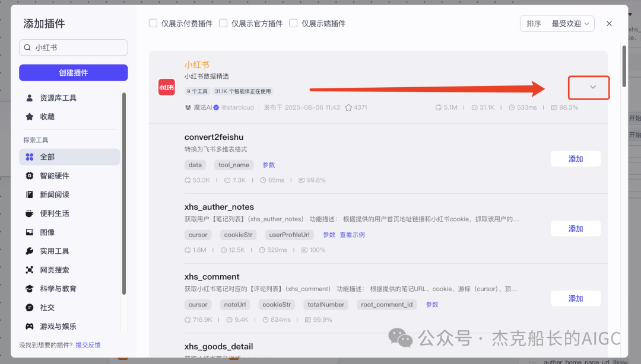Click the 新闻阅读 book icon
Viewport: 641px width, 364px height.
[x=30, y=194]
